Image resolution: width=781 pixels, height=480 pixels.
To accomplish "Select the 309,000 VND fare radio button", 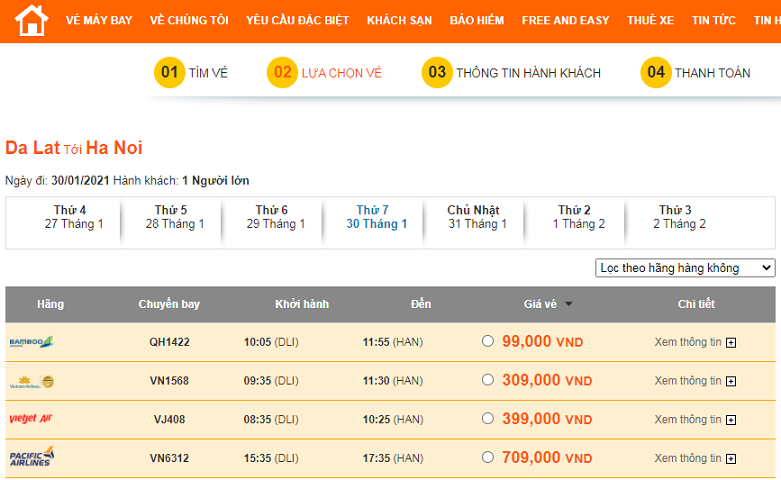I will tap(488, 380).
